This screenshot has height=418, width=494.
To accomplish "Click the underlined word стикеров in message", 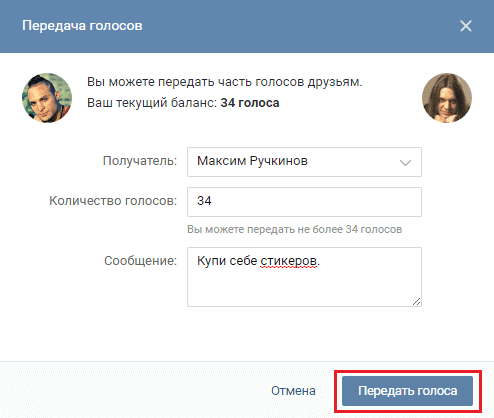I will (x=288, y=261).
